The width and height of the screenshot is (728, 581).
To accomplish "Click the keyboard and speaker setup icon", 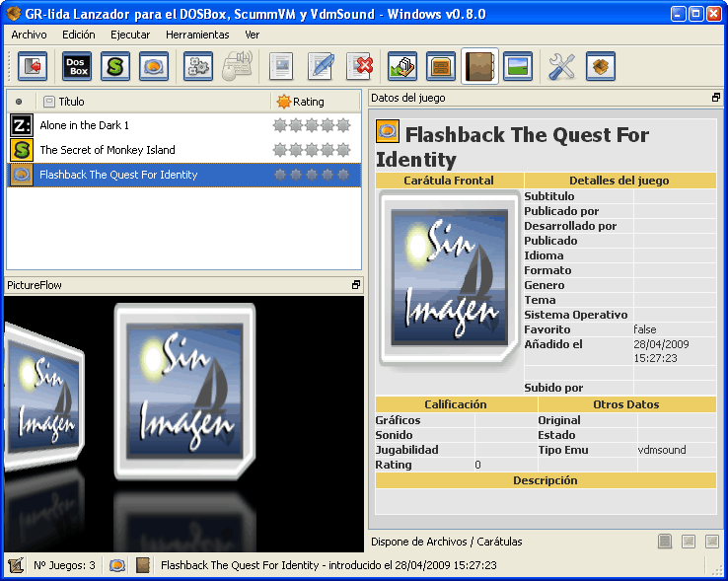I will (x=237, y=66).
